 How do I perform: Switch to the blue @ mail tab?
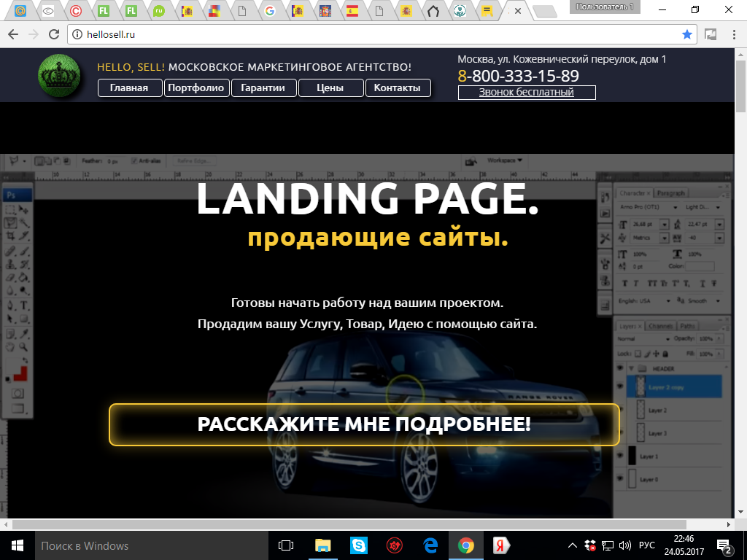pos(20,11)
